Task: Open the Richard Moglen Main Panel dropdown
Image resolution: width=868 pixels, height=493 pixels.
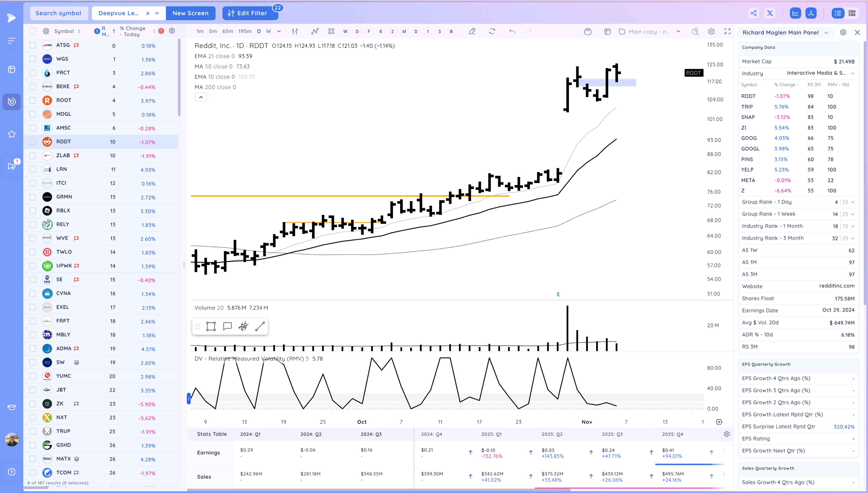Action: point(826,33)
